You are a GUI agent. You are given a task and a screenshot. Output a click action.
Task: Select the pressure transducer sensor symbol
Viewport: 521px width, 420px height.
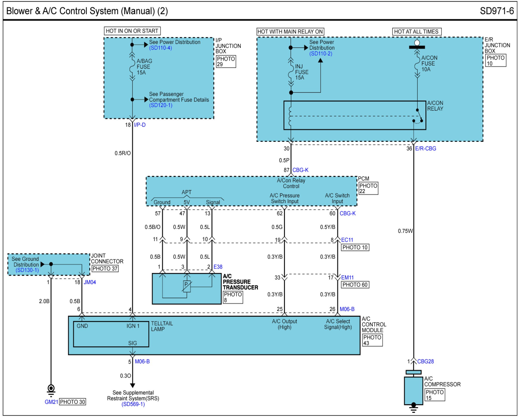[187, 286]
